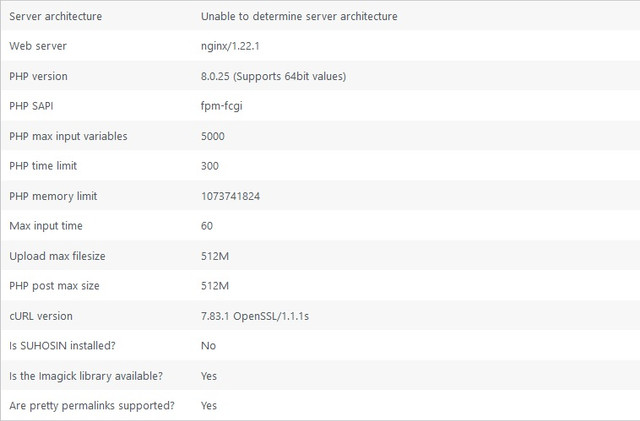Image resolution: width=640 pixels, height=421 pixels.
Task: Click Yes beside Imagick library available
Action: [x=209, y=376]
